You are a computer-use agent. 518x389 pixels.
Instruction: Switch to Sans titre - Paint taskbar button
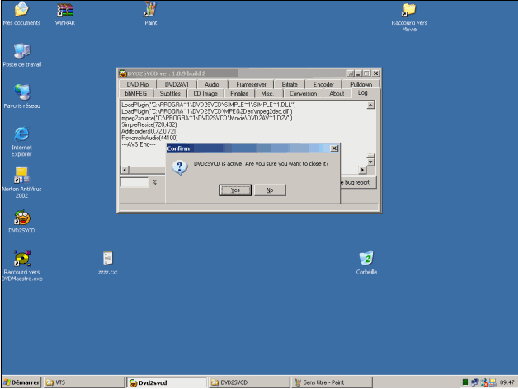(x=332, y=382)
